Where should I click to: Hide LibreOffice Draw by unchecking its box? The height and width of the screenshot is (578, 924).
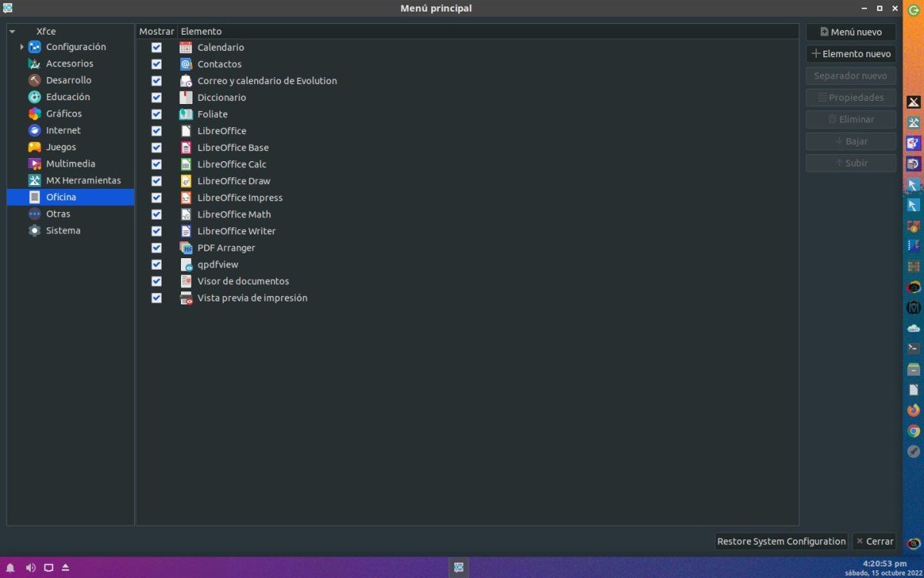(x=156, y=181)
